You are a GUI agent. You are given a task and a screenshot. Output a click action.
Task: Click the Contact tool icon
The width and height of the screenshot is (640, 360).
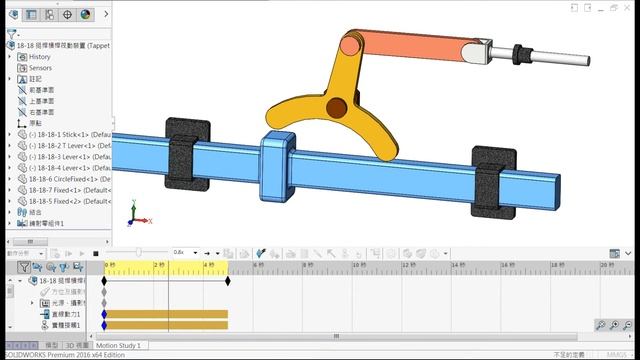click(x=345, y=253)
